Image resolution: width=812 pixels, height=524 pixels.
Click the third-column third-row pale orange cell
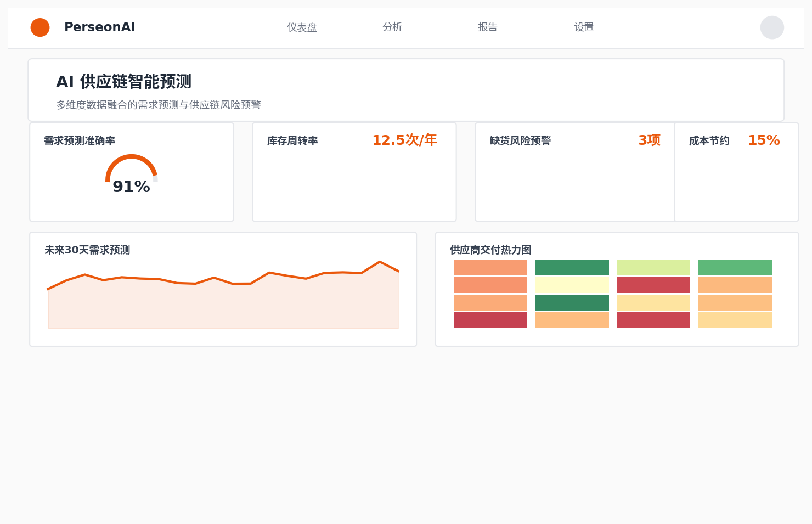pos(653,303)
